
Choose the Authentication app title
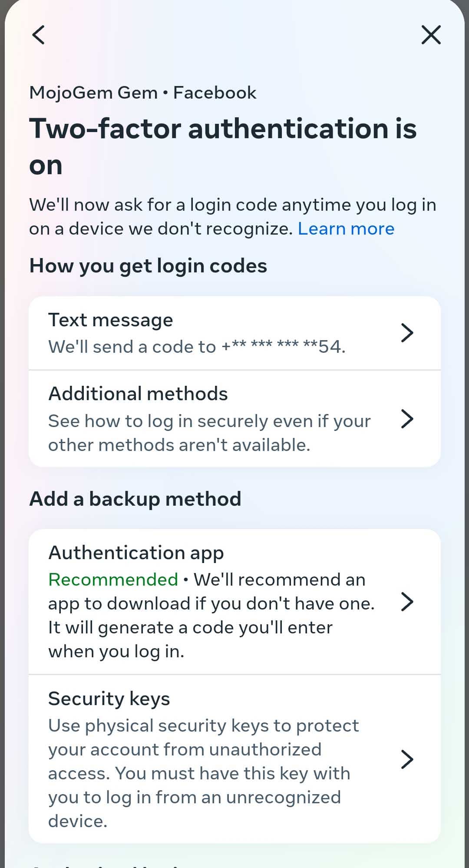point(136,553)
